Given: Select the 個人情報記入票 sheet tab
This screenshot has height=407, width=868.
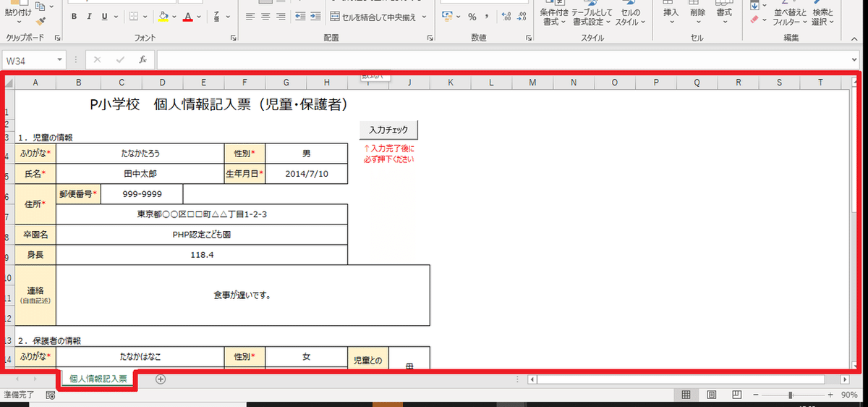Looking at the screenshot, I should click(x=98, y=379).
